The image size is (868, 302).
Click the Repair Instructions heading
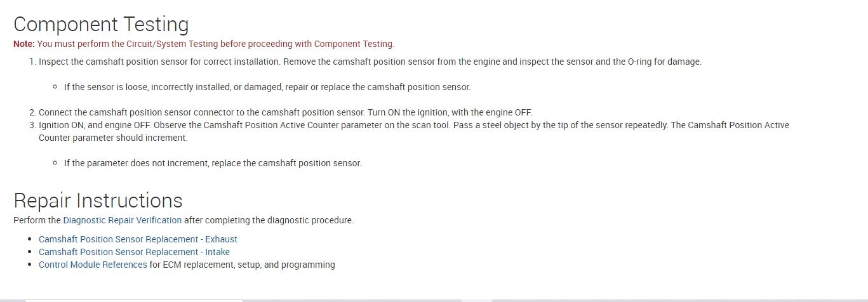pyautogui.click(x=98, y=200)
